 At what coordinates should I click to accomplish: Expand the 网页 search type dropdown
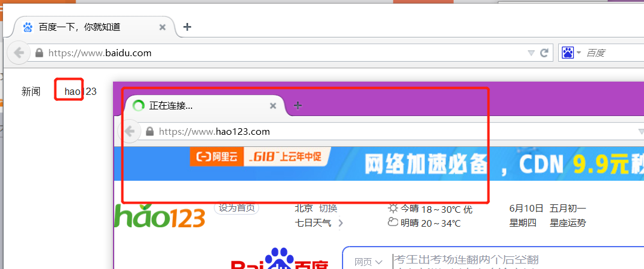tap(369, 262)
